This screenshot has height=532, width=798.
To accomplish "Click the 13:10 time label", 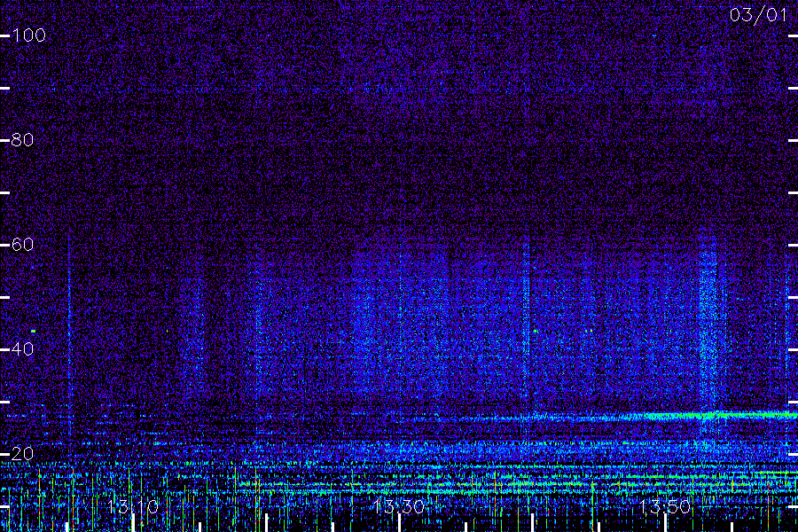I will coord(133,507).
